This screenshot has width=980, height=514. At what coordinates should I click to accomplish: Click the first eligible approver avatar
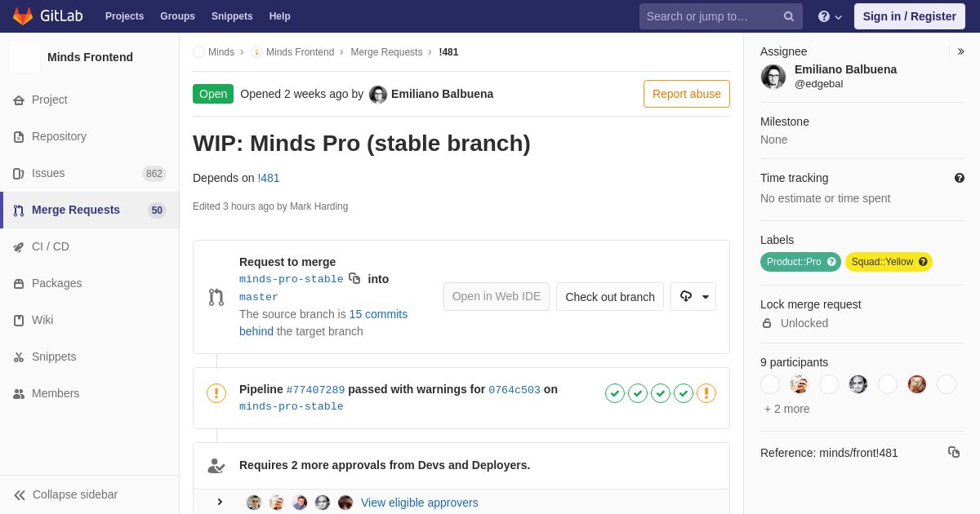(254, 503)
